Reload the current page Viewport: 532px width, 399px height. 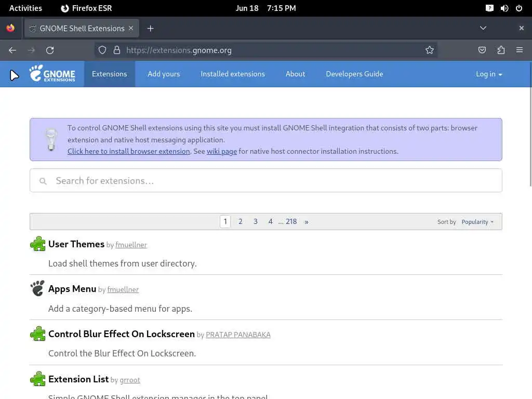pyautogui.click(x=50, y=50)
